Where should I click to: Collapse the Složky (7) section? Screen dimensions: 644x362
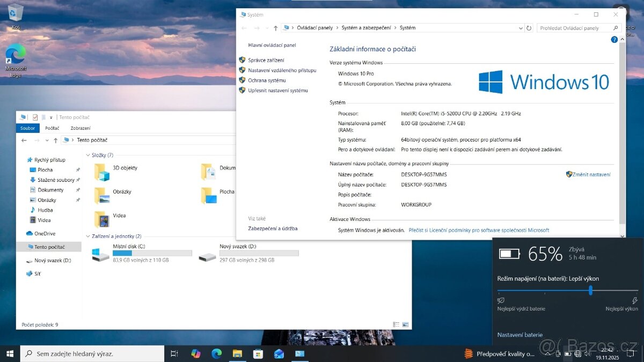[87, 154]
